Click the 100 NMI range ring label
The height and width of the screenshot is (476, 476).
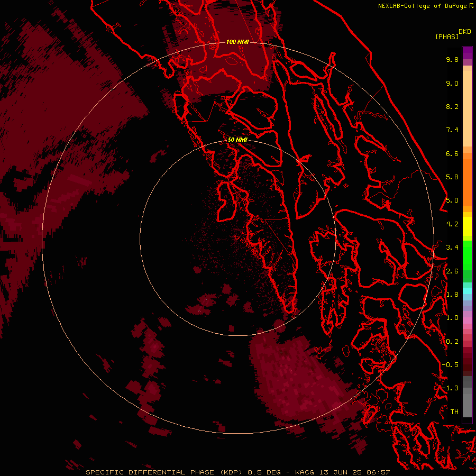pyautogui.click(x=237, y=42)
